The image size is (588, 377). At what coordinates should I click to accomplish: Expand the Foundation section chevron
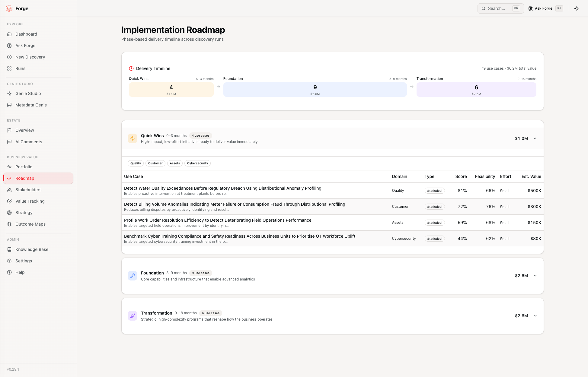click(x=535, y=276)
